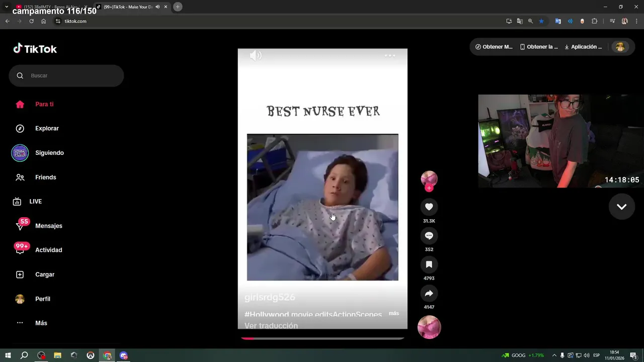This screenshot has width=644, height=362.
Task: Click Ver traducción under the caption
Action: tap(271, 326)
